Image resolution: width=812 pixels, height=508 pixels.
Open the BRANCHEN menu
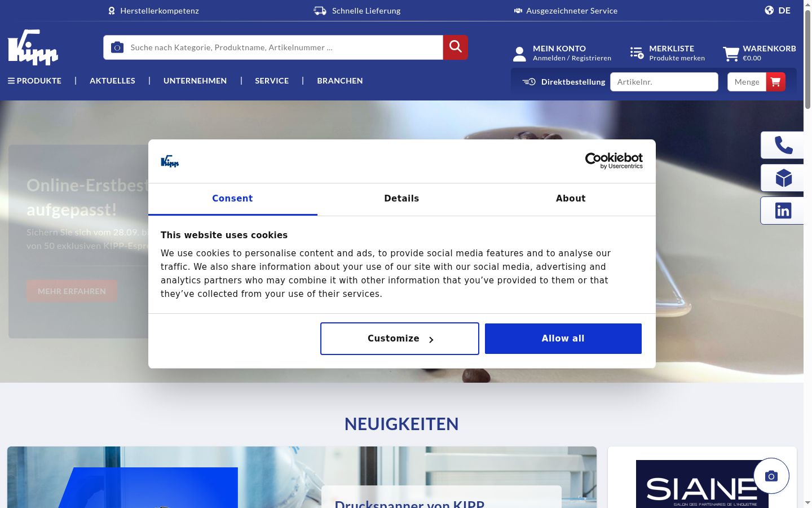click(x=340, y=81)
